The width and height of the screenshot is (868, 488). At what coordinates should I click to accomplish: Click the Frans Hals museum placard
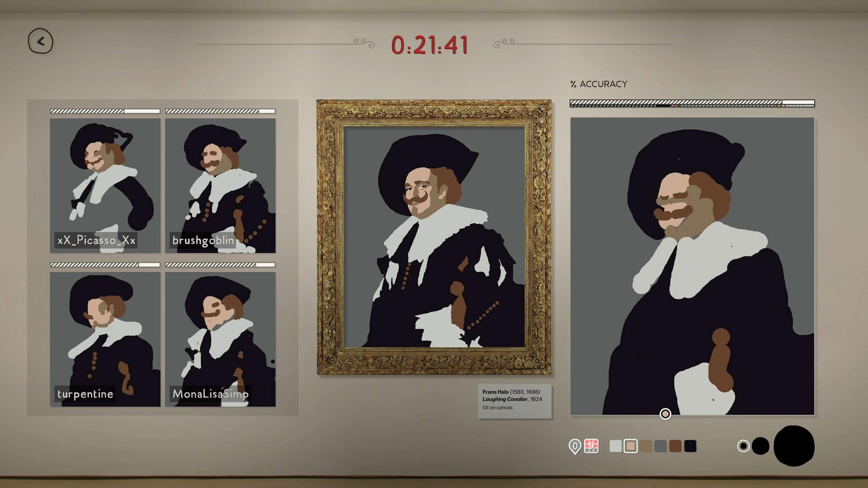pyautogui.click(x=515, y=401)
